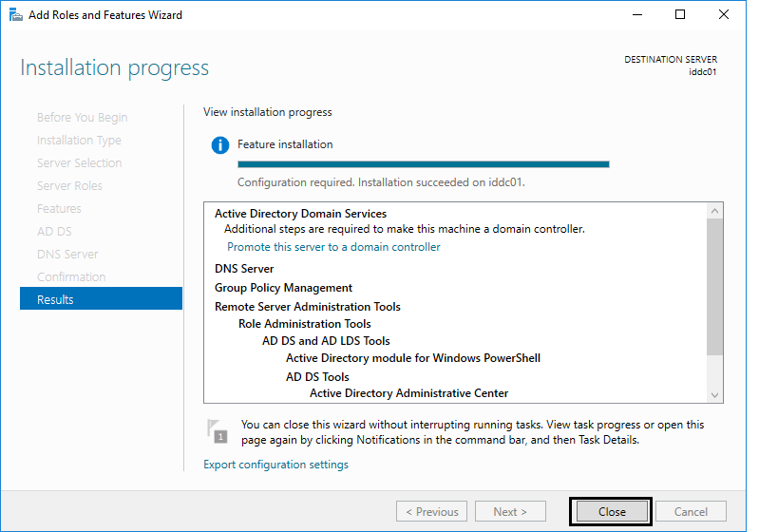Select Group Policy Management entry

pyautogui.click(x=283, y=288)
